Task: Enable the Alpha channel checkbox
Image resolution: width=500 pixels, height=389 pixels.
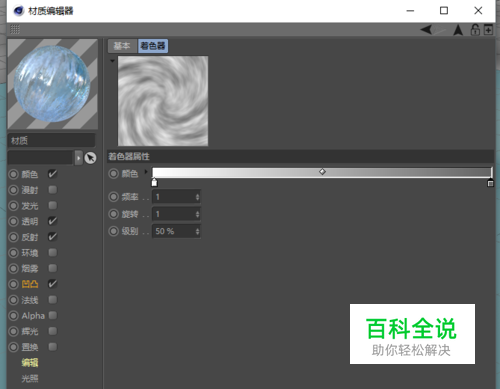Action: (53, 315)
